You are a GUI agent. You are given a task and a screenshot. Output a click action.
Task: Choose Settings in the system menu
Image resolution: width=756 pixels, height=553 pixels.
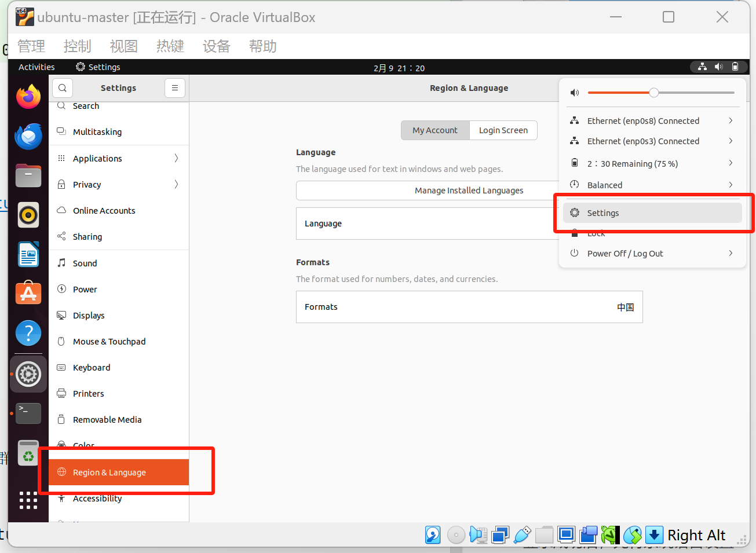click(653, 213)
